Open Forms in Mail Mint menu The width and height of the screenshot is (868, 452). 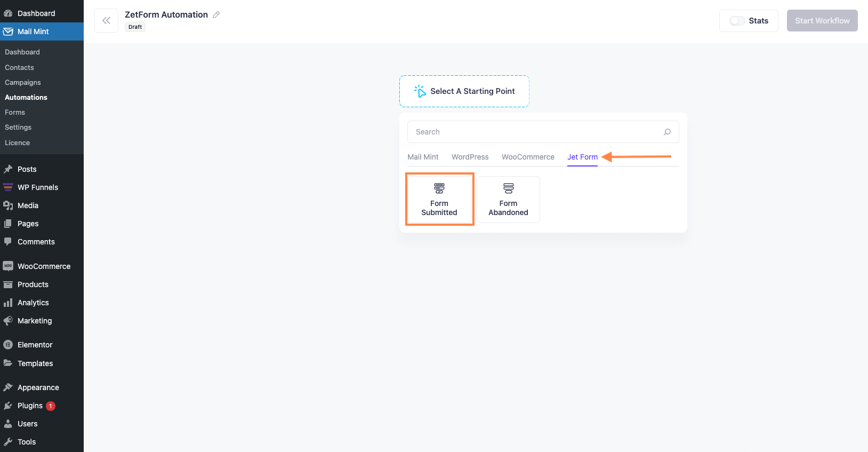pos(15,112)
